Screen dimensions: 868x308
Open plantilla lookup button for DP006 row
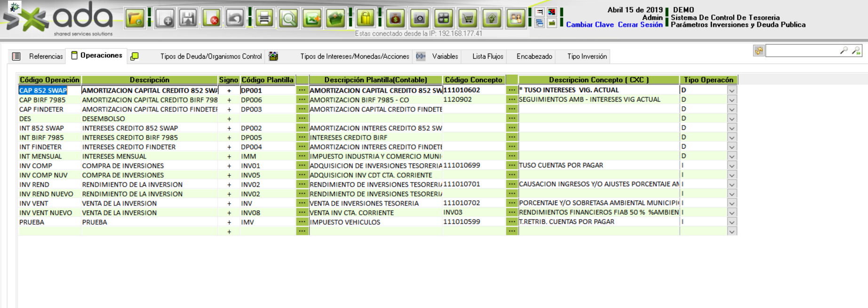[302, 100]
